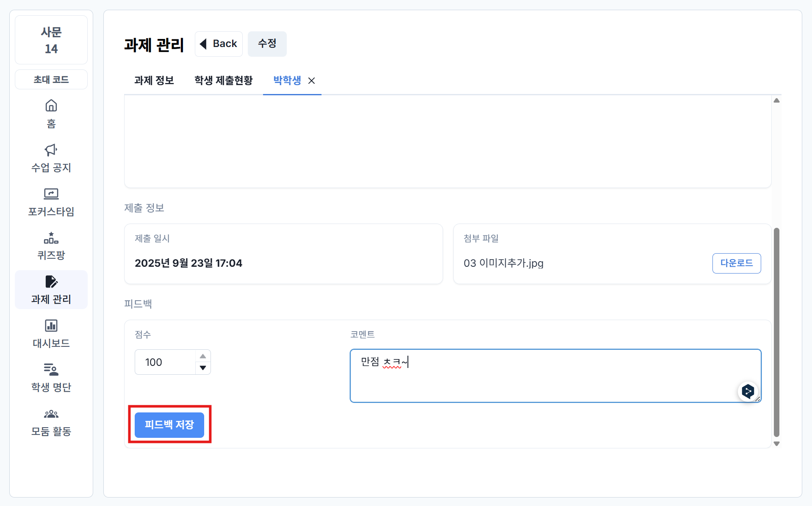
Task: Decrease score with the down stepper arrow
Action: click(203, 368)
